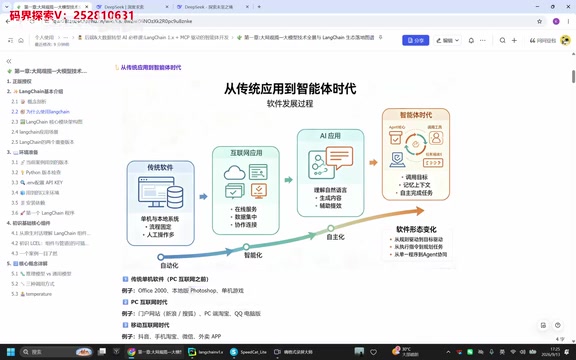Viewport: 576px width, 360px height.
Task: Open the weather widget in the taskbar
Action: [x=406, y=352]
